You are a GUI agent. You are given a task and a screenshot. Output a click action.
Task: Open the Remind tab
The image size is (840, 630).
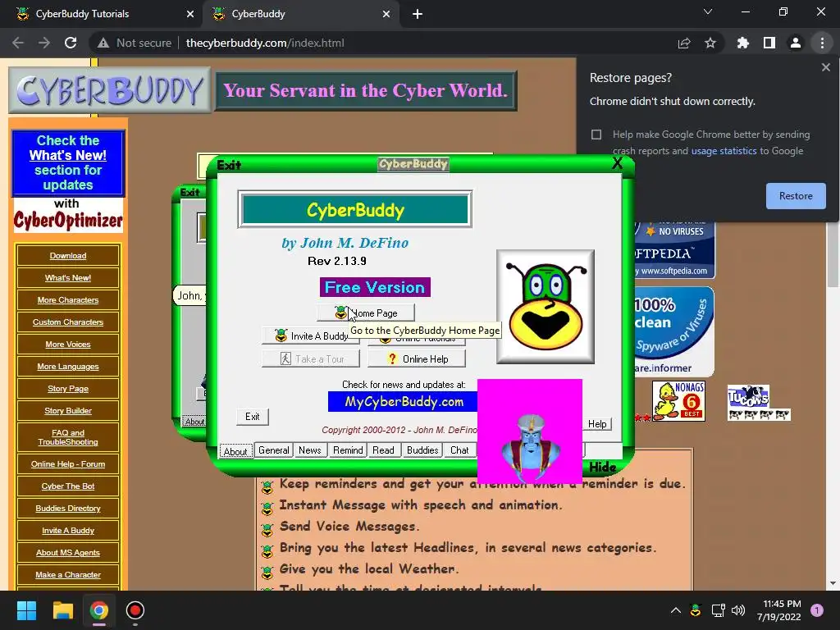click(348, 450)
